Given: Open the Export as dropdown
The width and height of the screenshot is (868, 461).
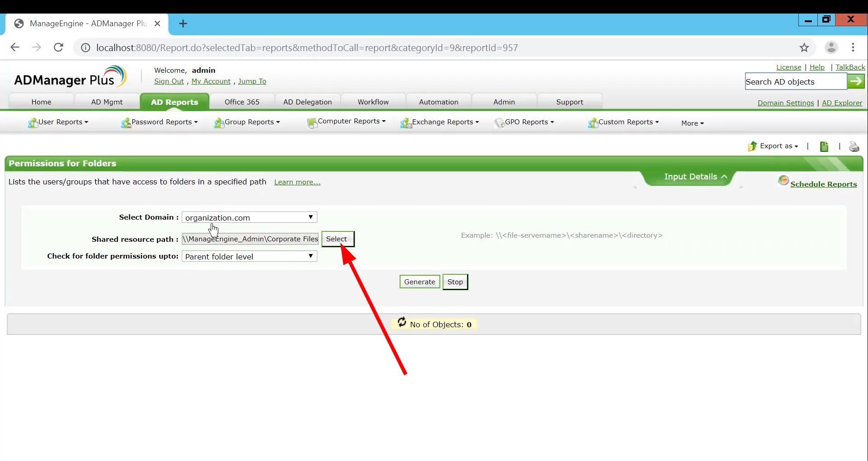Looking at the screenshot, I should [x=779, y=146].
